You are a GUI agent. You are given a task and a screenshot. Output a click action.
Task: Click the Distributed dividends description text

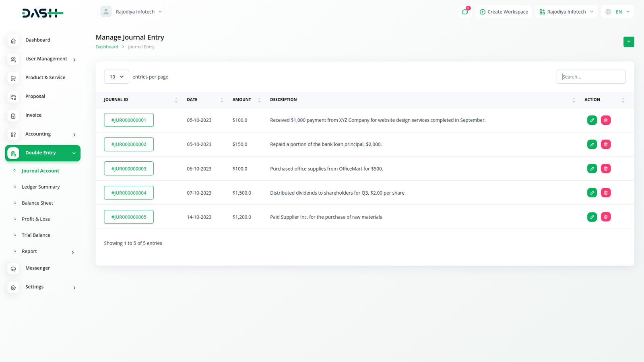(337, 193)
